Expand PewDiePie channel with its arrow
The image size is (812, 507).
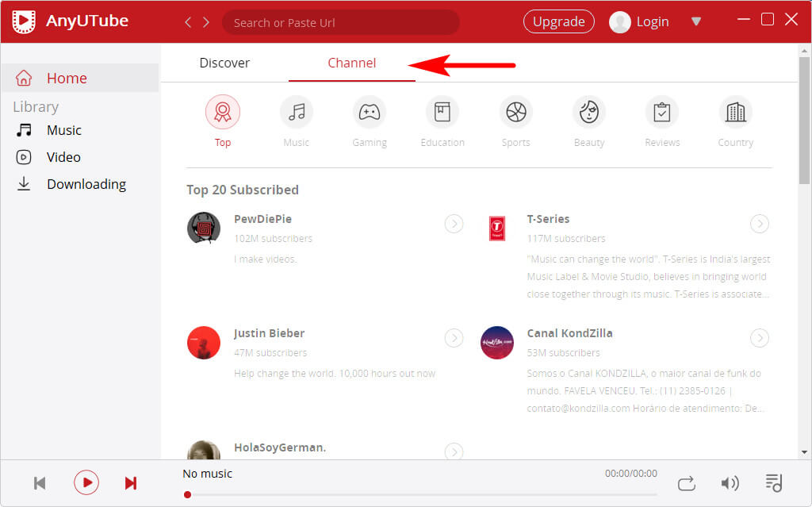coord(454,224)
